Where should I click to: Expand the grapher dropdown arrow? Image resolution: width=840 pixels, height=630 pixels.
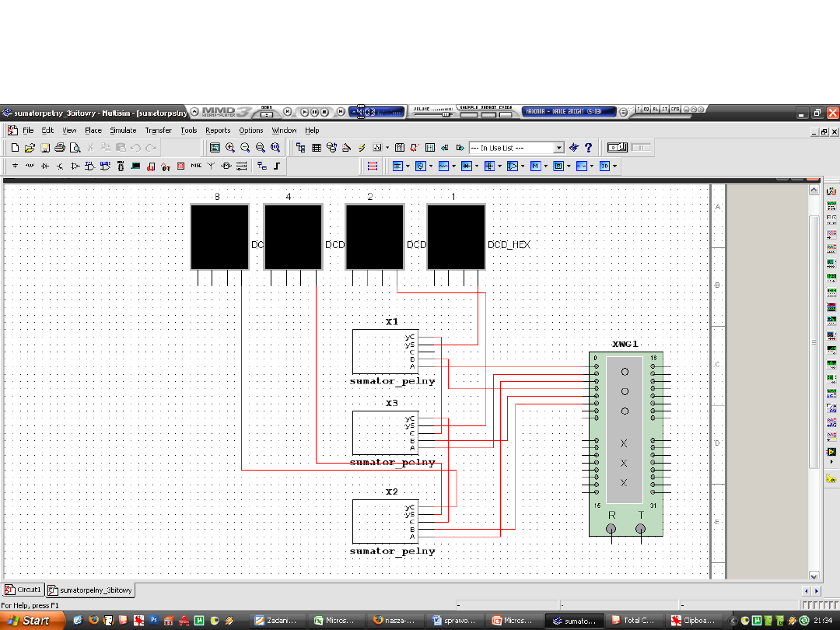pyautogui.click(x=387, y=147)
